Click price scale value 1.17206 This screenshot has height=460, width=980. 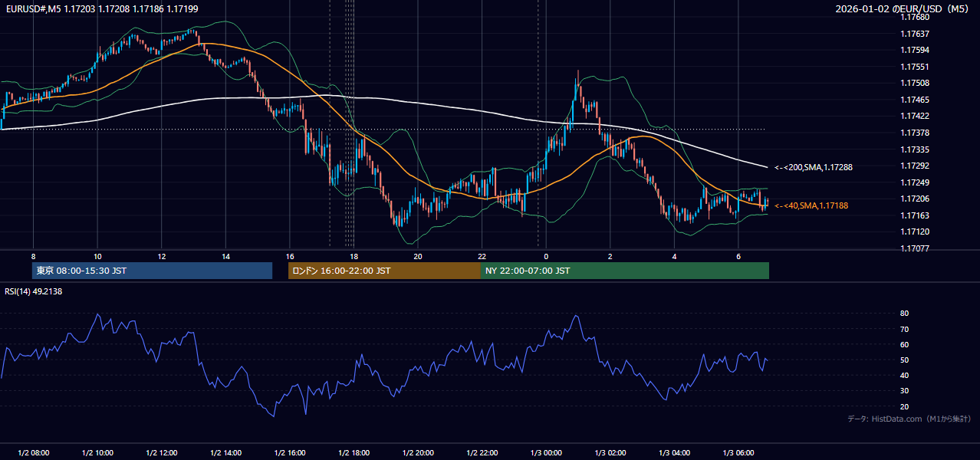pos(916,199)
